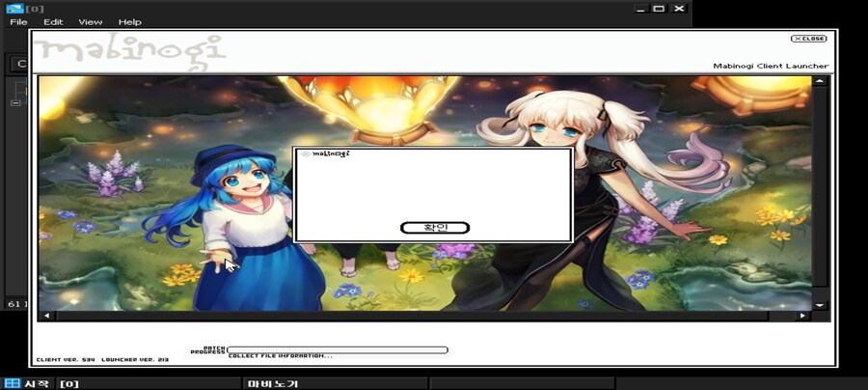Open the 시작 start button on the taskbar
868x390 pixels.
(28, 383)
